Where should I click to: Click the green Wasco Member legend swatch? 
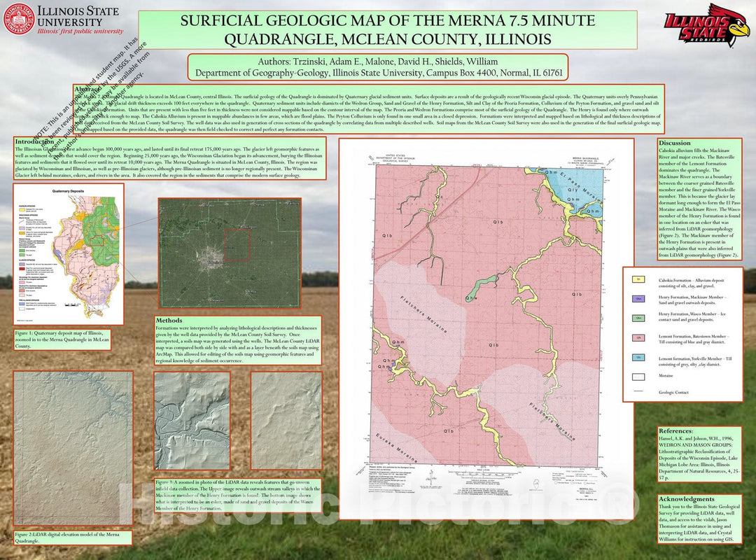coord(638,318)
